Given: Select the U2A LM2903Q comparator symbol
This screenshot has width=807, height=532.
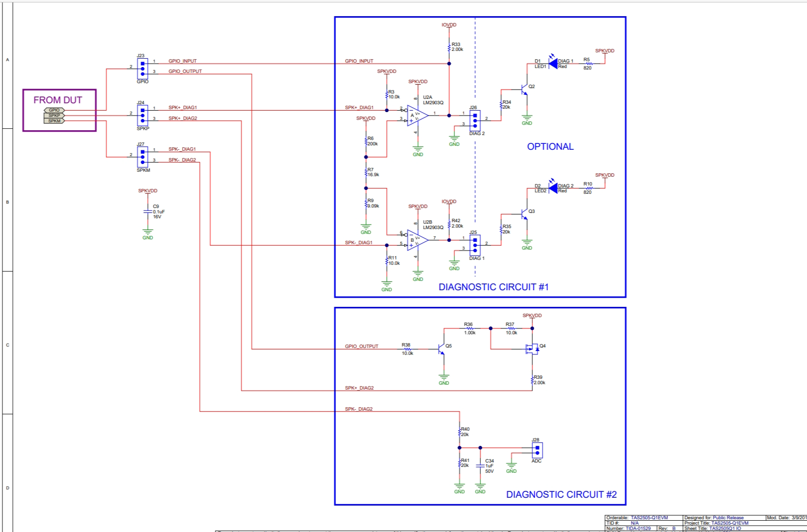Looking at the screenshot, I should (x=417, y=116).
